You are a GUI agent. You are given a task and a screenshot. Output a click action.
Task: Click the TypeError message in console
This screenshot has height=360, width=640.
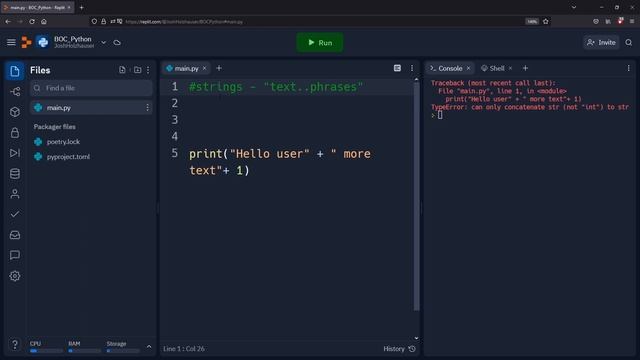[x=530, y=107]
